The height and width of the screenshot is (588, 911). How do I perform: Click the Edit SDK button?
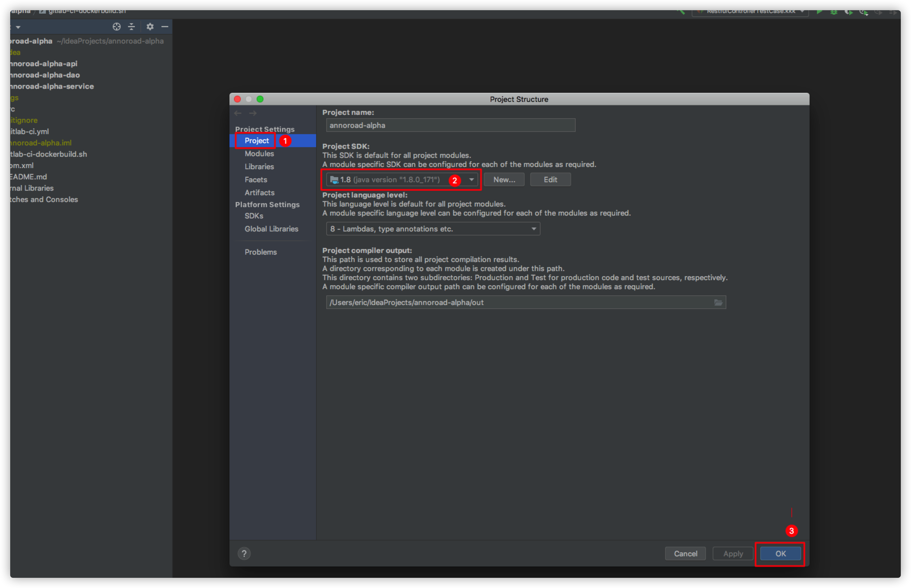(x=550, y=179)
